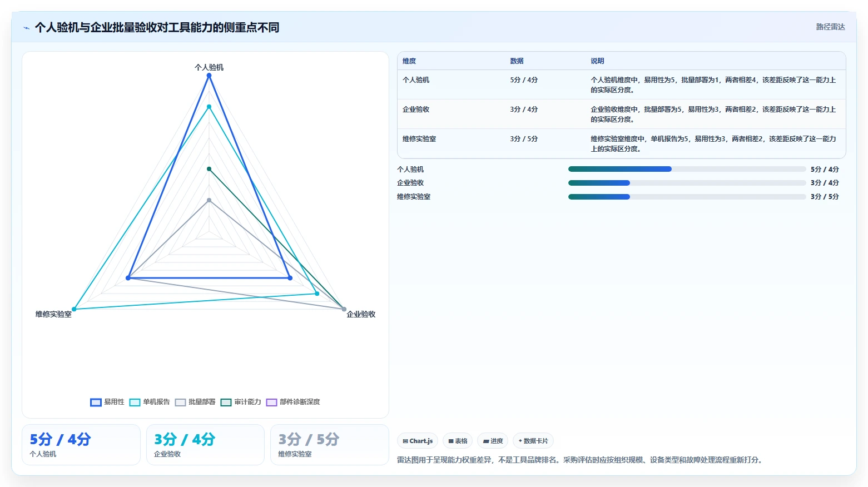Click the 3分 / 5分 table data cell
This screenshot has height=487, width=868.
point(524,139)
